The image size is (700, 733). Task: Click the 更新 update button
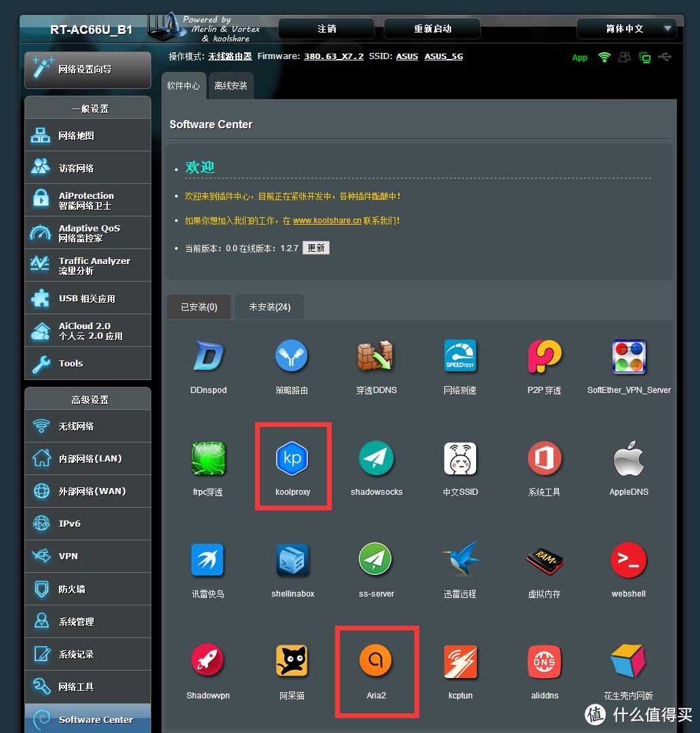[316, 248]
